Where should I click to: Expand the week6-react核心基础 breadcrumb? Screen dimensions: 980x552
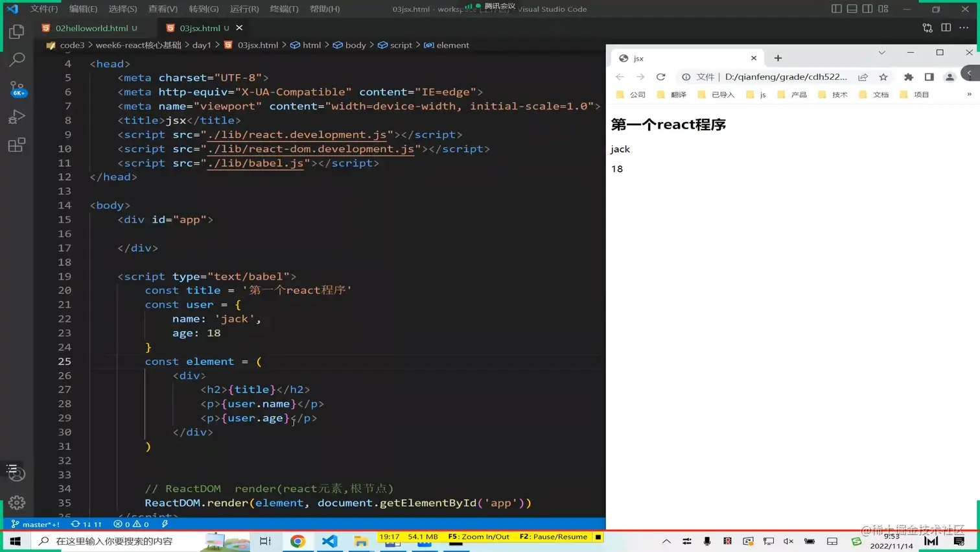pos(139,45)
